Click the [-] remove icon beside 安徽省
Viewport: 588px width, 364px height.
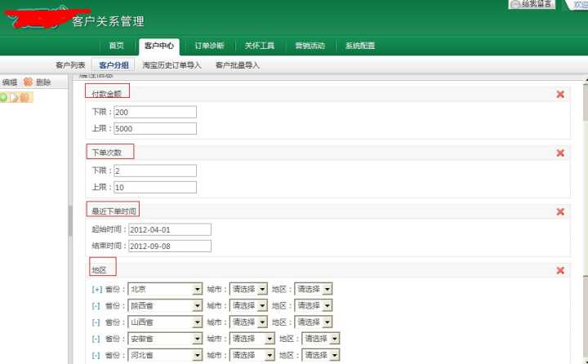(96, 338)
